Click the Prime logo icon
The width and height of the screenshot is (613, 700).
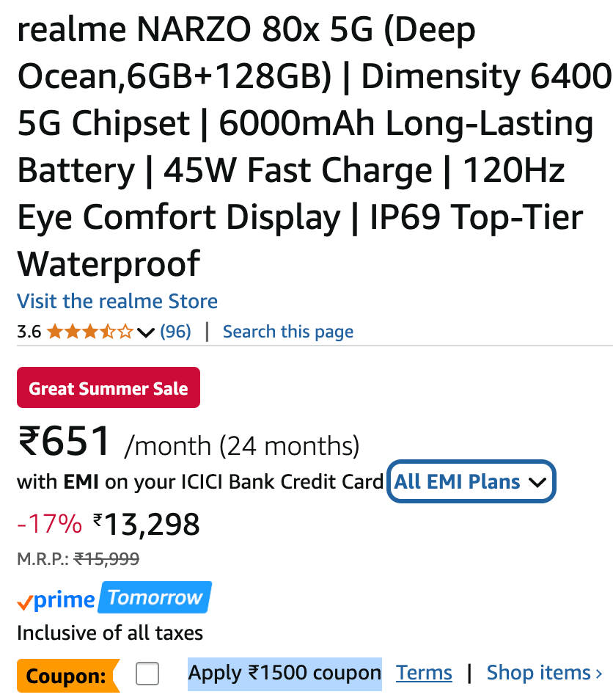pos(56,600)
